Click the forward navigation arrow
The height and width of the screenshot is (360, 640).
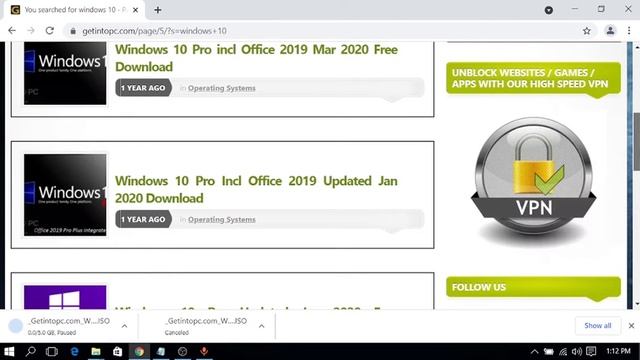tap(31, 31)
